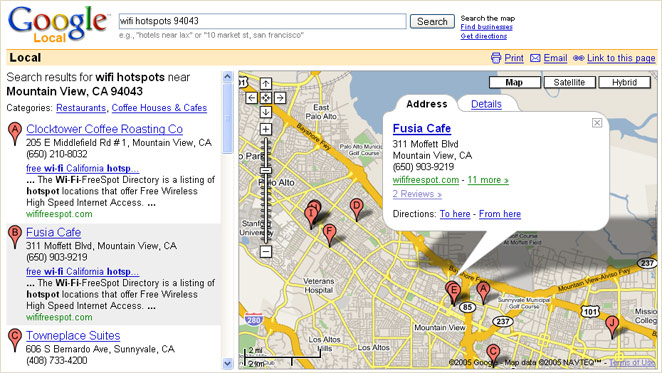Click the Print icon
Image resolution: width=662 pixels, height=373 pixels.
click(496, 58)
